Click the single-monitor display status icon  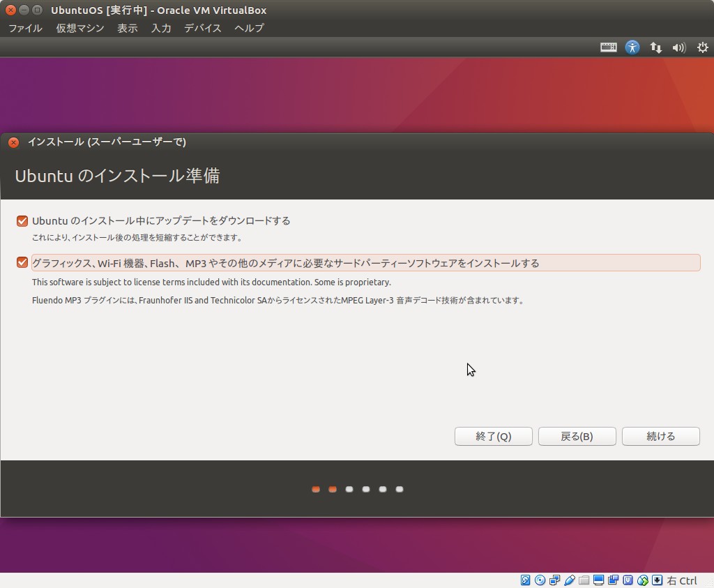tap(598, 580)
